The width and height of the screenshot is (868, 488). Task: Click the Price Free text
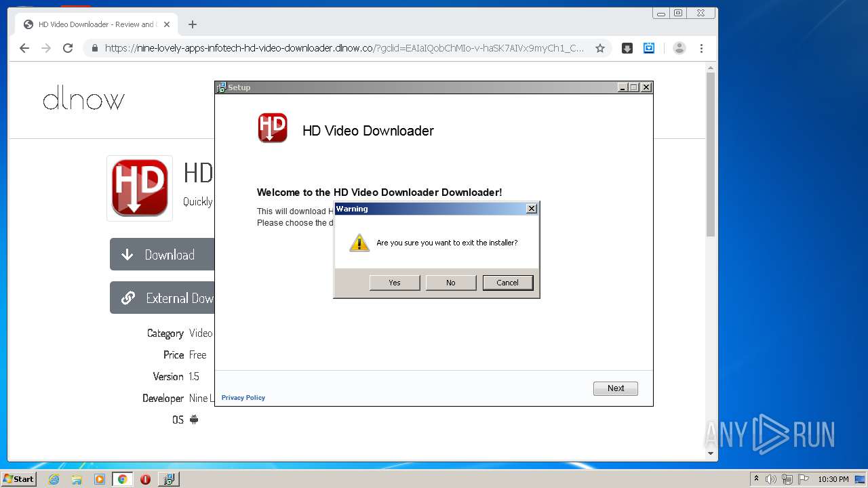[184, 354]
